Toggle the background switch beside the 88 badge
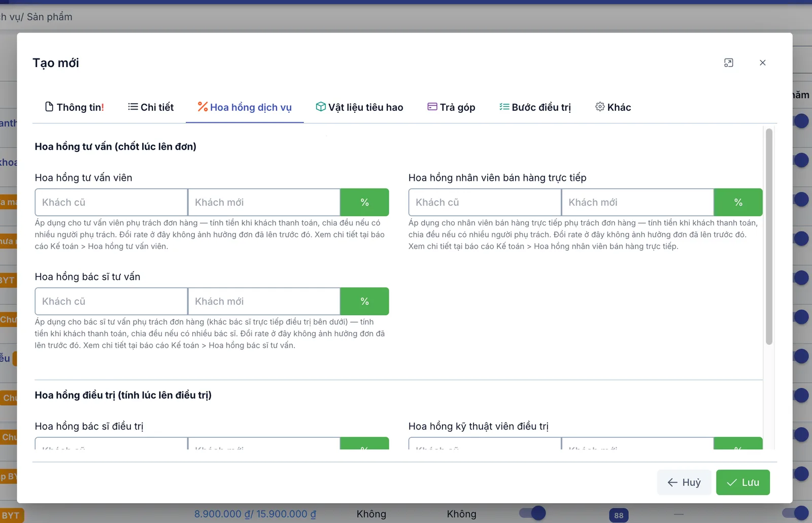The height and width of the screenshot is (523, 812). coord(532,513)
